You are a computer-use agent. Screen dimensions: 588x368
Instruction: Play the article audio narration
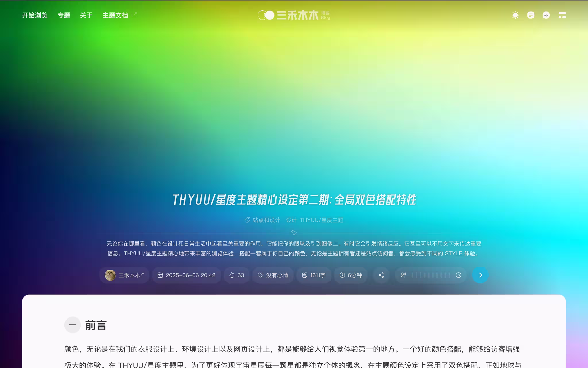[459, 275]
